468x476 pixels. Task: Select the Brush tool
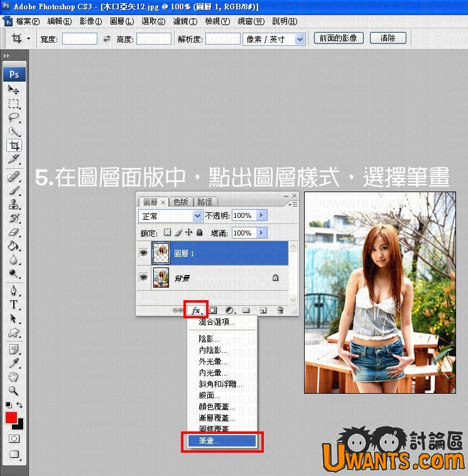coord(13,191)
